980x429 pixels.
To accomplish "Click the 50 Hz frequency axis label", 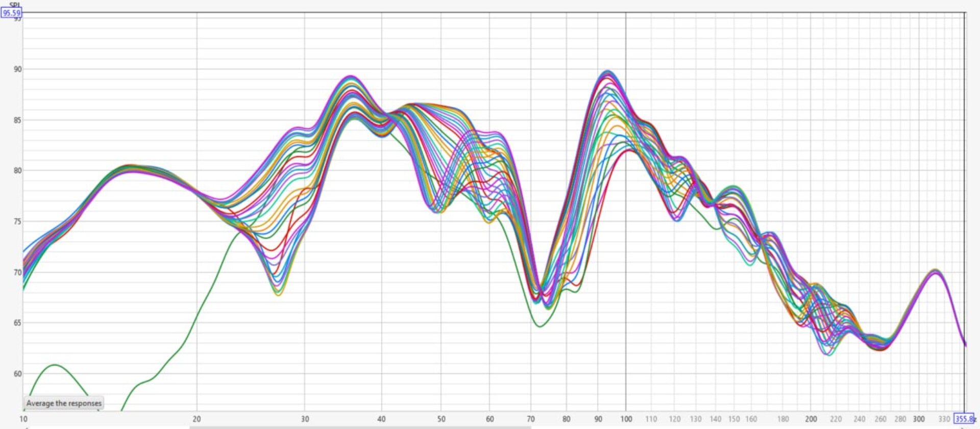I will pos(441,419).
